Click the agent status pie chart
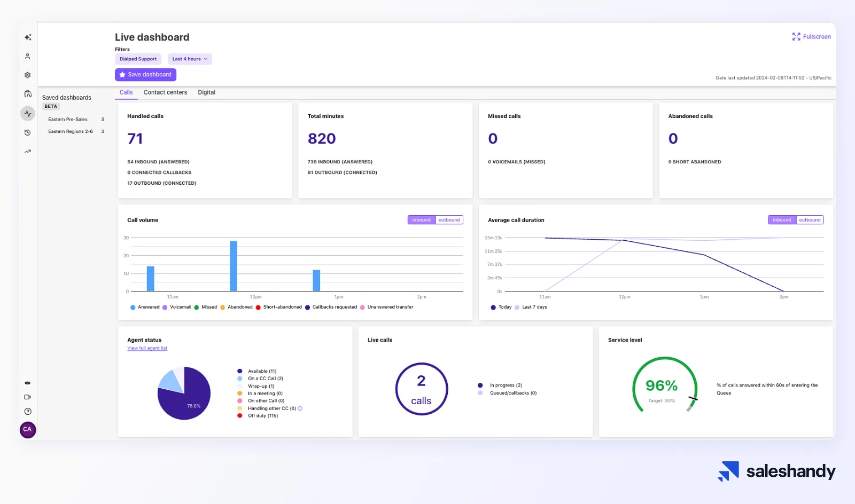The width and height of the screenshot is (855, 504). coord(184,393)
